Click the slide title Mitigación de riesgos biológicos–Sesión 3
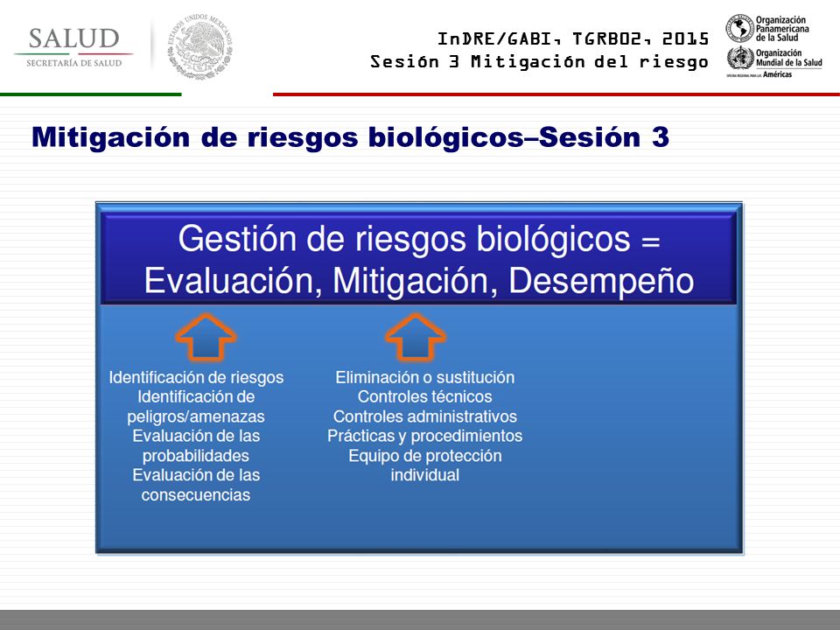840x630 pixels. pyautogui.click(x=350, y=137)
